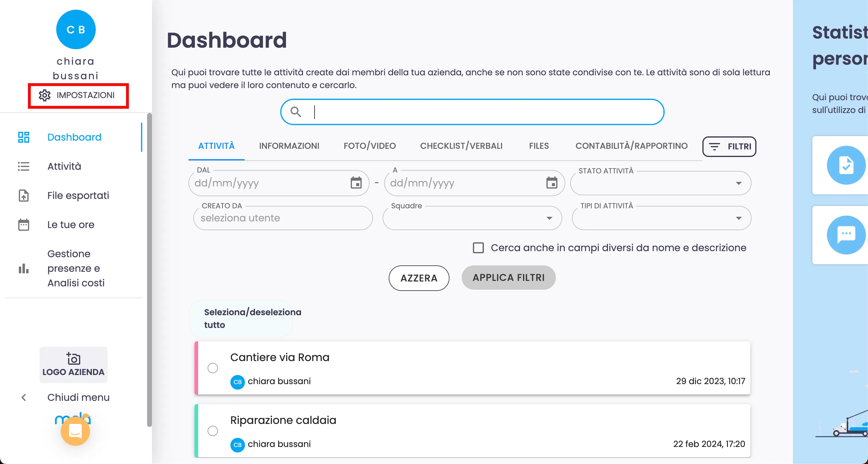Click the Impostazioni gear icon
The image size is (868, 464).
tap(44, 95)
